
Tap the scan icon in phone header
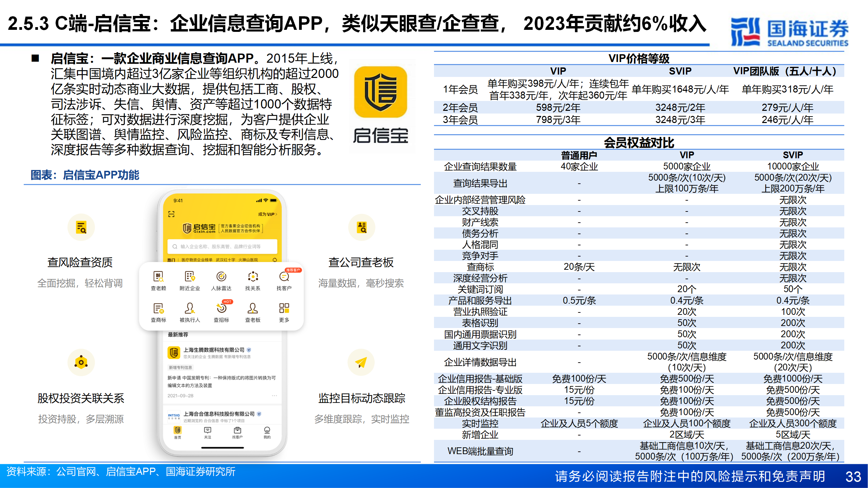coord(171,214)
